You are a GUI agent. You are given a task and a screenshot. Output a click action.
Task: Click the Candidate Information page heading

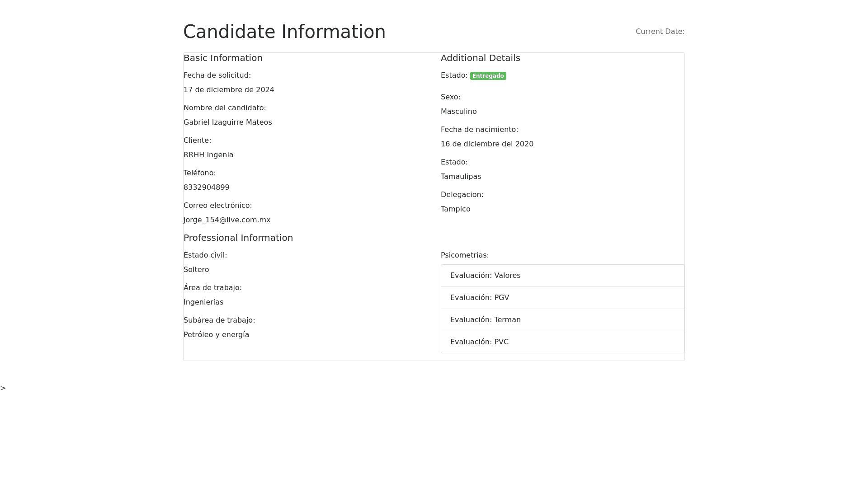coord(284,32)
